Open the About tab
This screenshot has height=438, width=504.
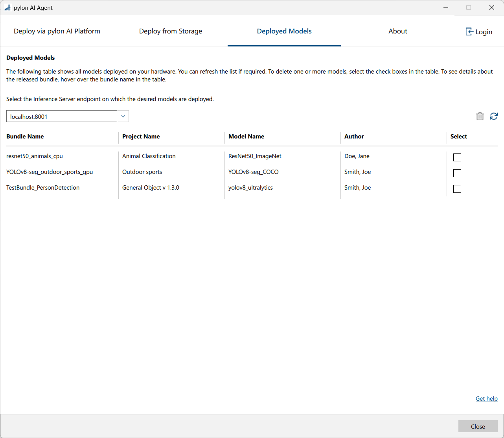pyautogui.click(x=398, y=31)
